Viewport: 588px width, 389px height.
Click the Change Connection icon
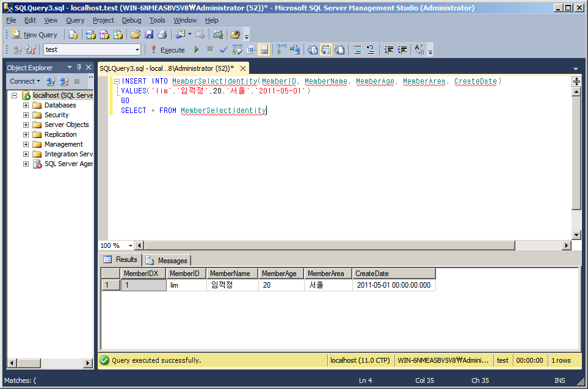click(31, 49)
